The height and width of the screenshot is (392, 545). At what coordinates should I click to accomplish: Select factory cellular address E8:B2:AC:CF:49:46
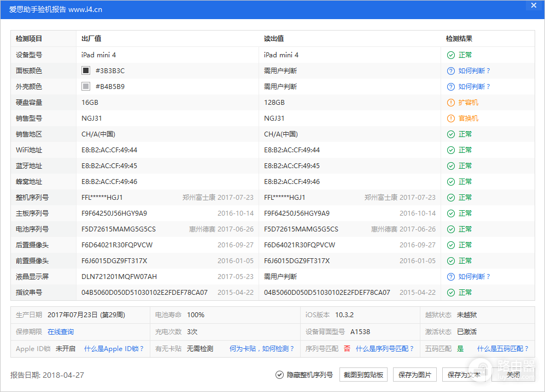tap(109, 182)
